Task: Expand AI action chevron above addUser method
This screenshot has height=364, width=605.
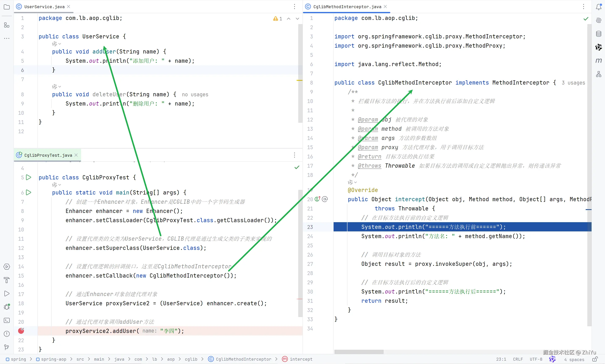Action: pos(60,44)
